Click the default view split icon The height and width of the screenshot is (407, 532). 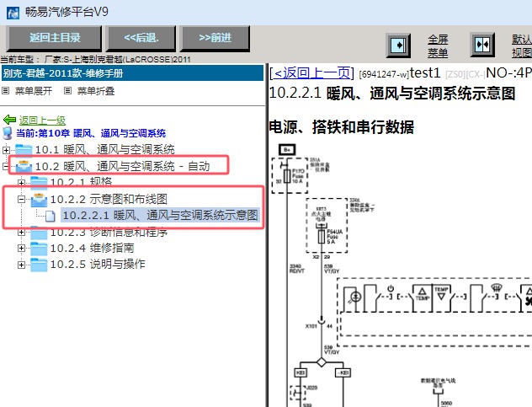tap(482, 45)
